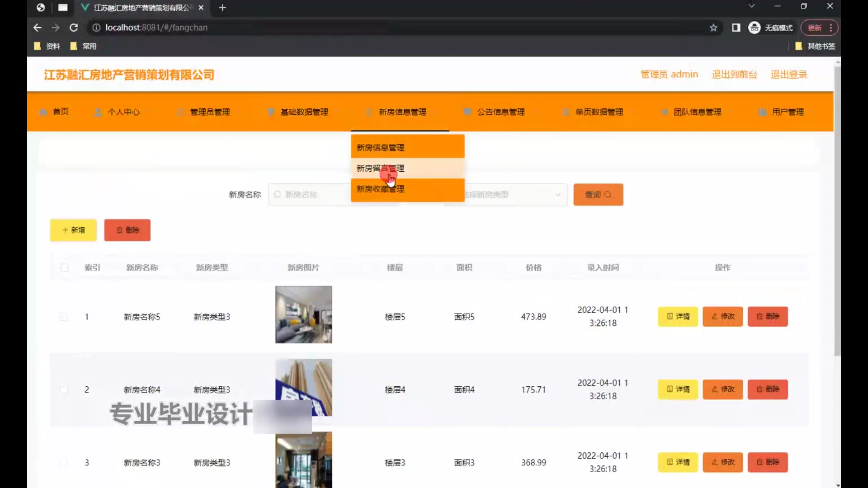
Task: Expand the 公告信息管理 menu
Action: 500,112
